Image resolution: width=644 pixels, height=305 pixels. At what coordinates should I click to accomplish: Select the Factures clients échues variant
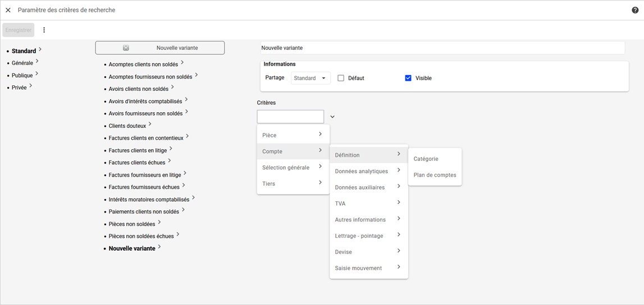tap(137, 163)
